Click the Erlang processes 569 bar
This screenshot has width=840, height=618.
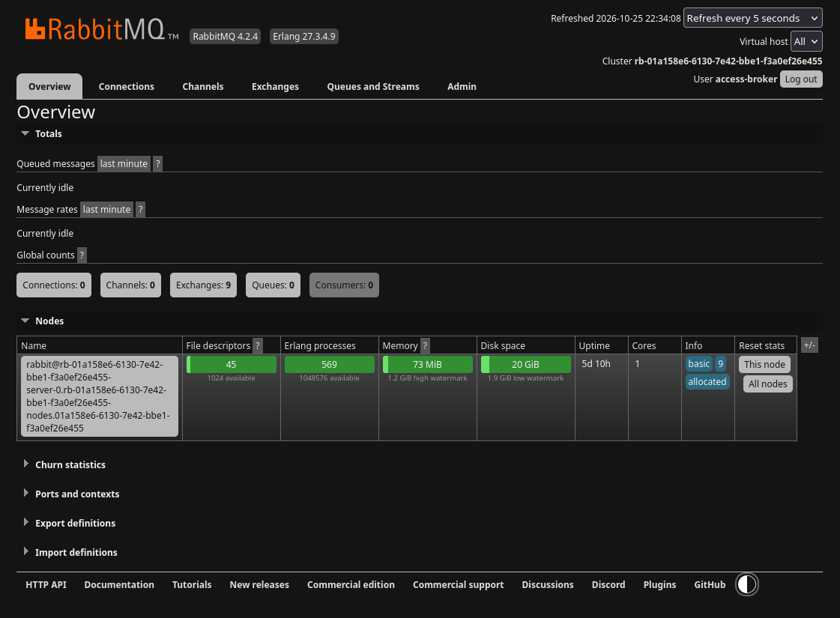point(330,364)
